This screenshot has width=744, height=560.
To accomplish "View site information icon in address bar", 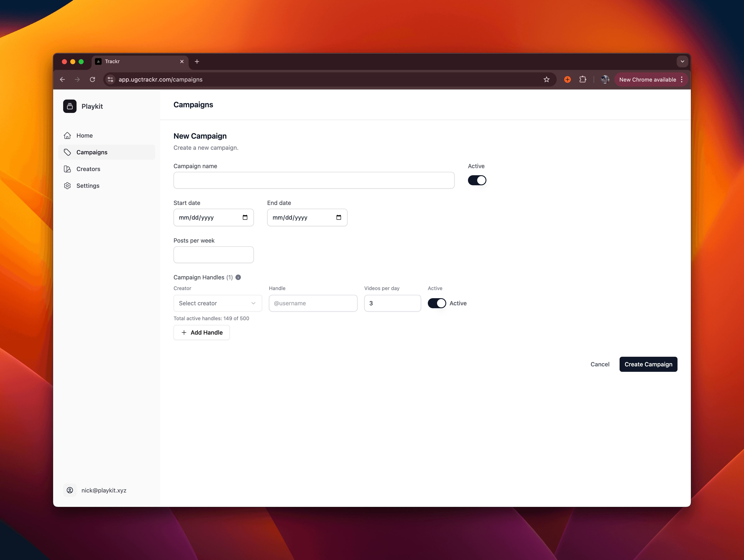I will click(x=110, y=80).
